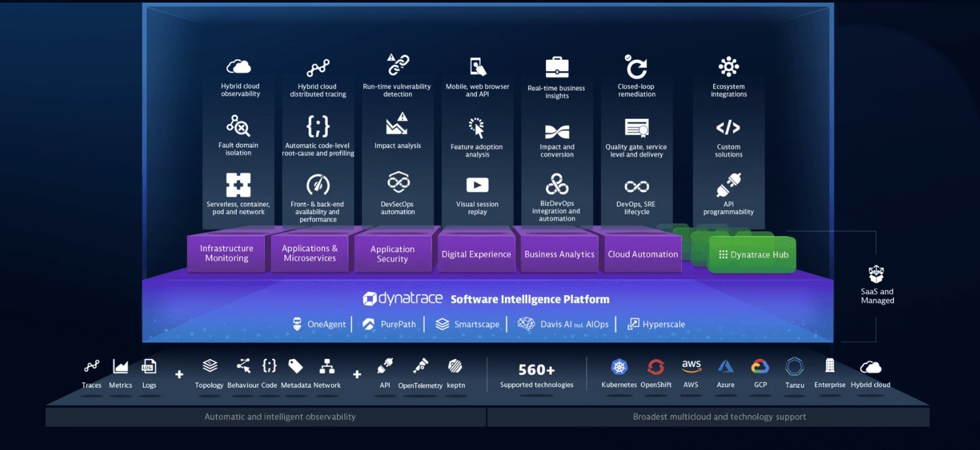980x450 pixels.
Task: Open the Application Security block
Action: (x=392, y=253)
